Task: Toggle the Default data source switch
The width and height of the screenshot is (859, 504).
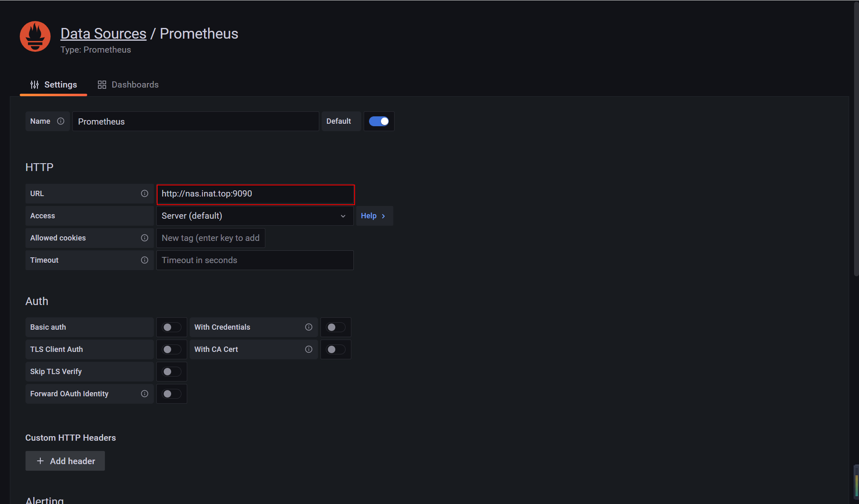Action: coord(379,121)
